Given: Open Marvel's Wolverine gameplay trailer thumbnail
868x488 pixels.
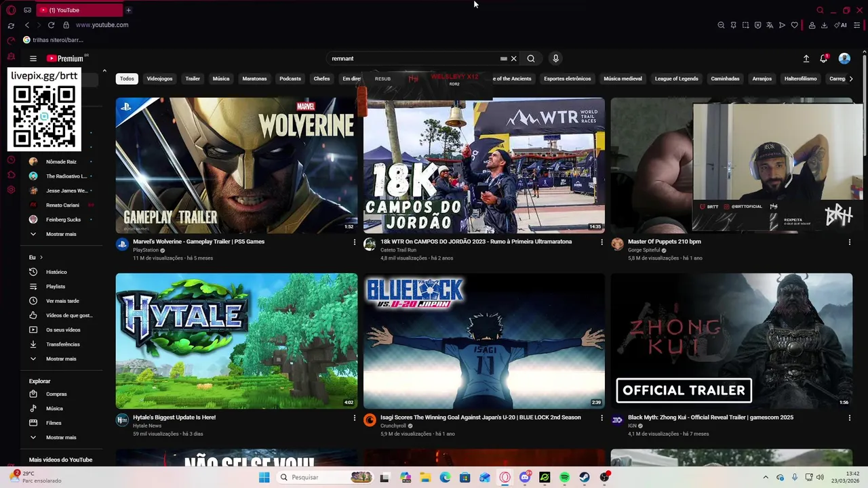Looking at the screenshot, I should [236, 165].
